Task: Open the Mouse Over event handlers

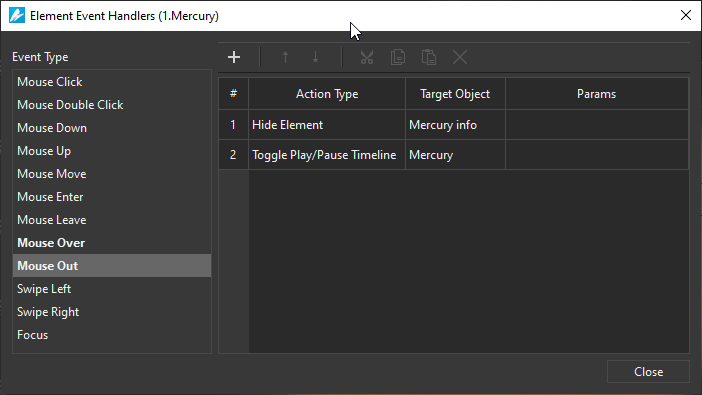Action: point(112,243)
